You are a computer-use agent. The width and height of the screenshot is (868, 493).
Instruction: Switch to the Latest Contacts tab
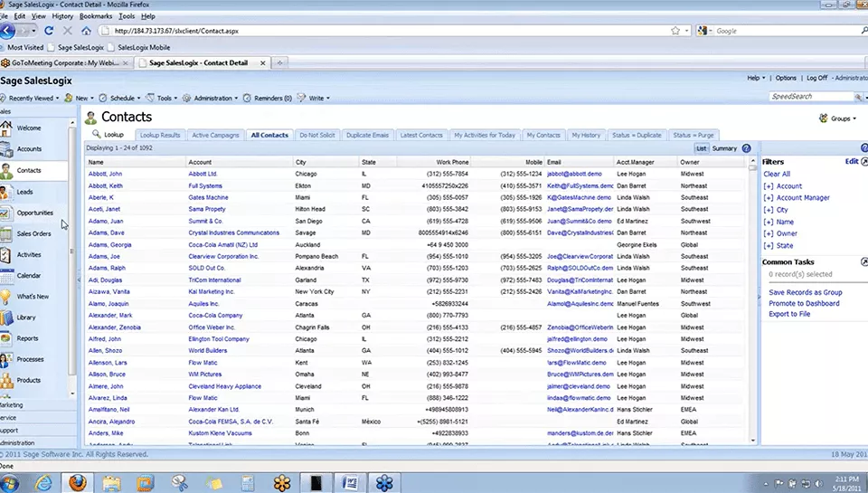tap(421, 135)
